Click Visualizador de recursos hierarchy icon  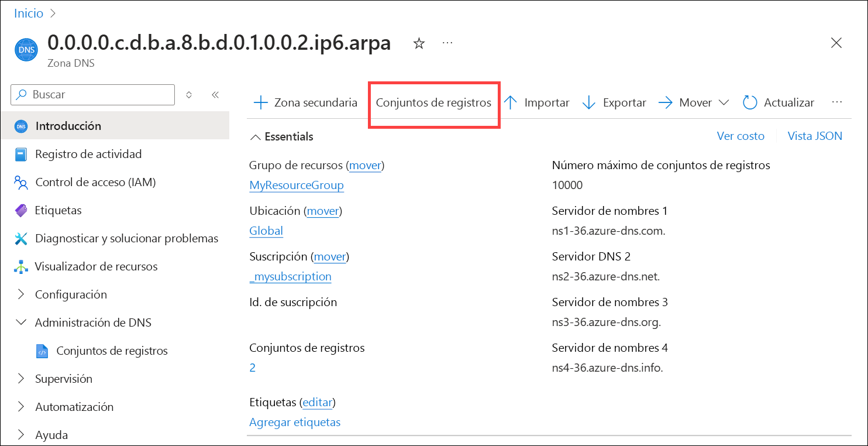(x=21, y=266)
